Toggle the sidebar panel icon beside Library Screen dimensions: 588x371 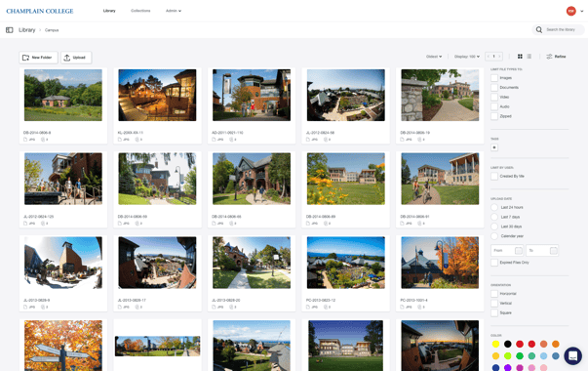[10, 30]
